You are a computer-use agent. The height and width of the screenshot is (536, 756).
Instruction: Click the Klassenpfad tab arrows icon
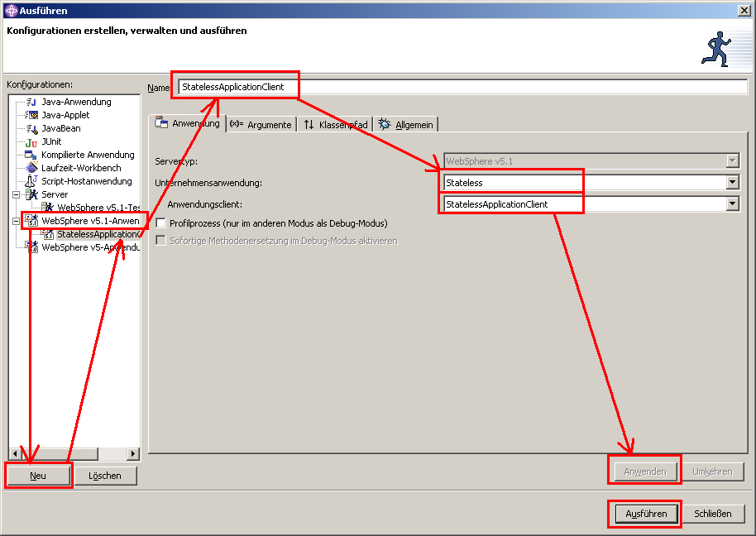click(309, 125)
